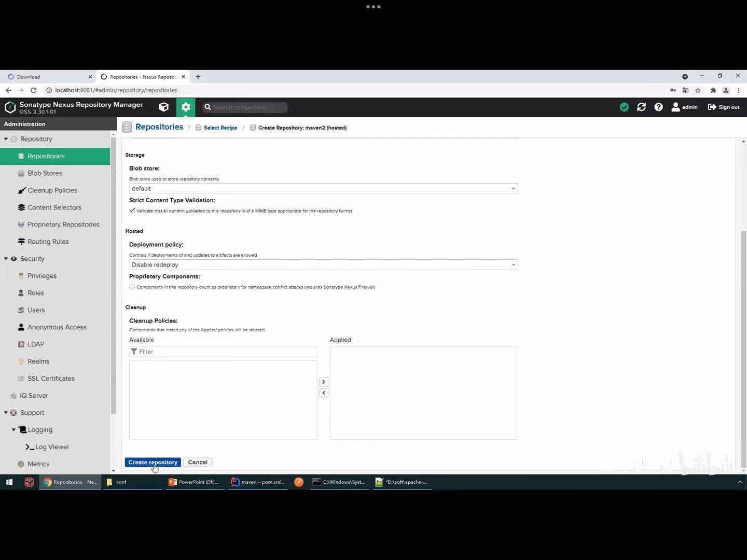Click the system status green check icon
This screenshot has width=747, height=560.
(624, 107)
